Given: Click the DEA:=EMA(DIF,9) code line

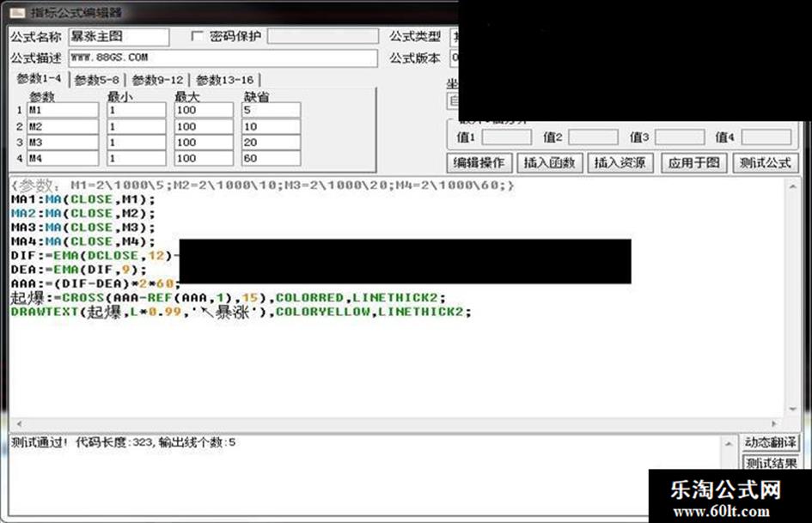Looking at the screenshot, I should click(x=79, y=270).
